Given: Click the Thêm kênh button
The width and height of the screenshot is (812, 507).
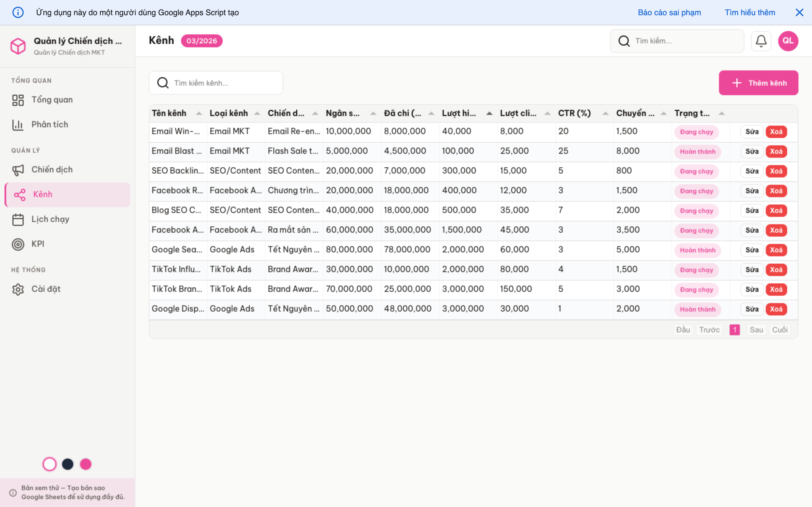Looking at the screenshot, I should (759, 83).
